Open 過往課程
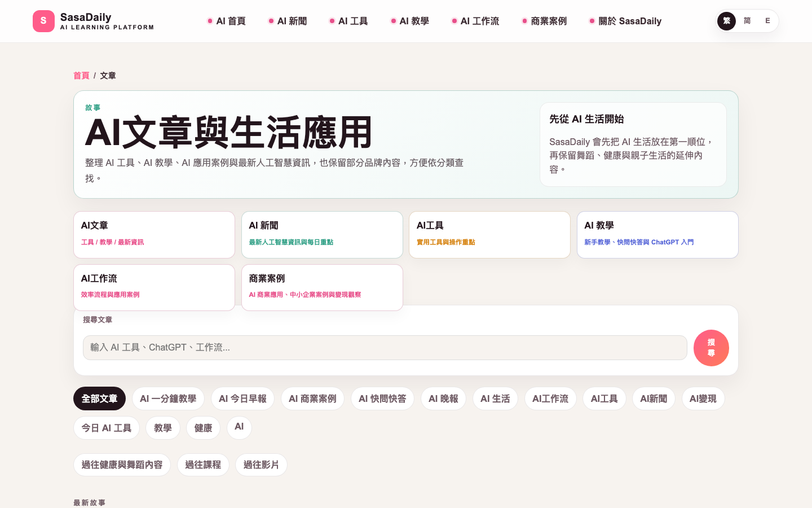 click(203, 465)
